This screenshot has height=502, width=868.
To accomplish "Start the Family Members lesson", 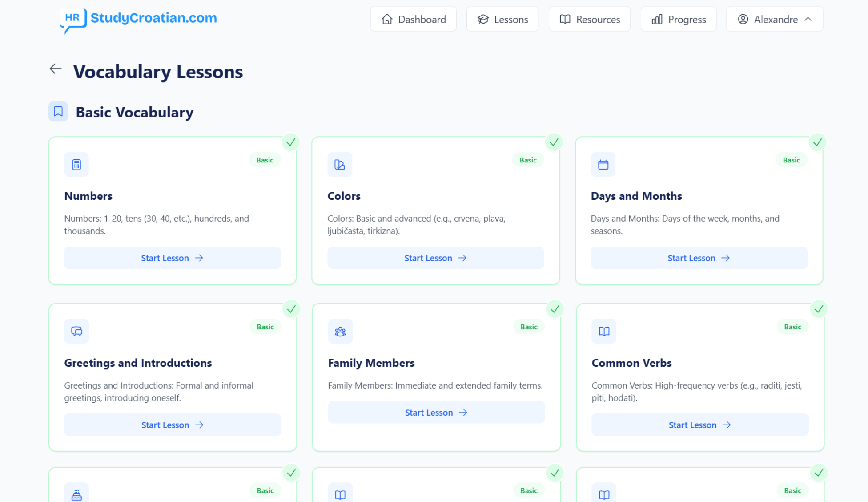I will click(436, 413).
